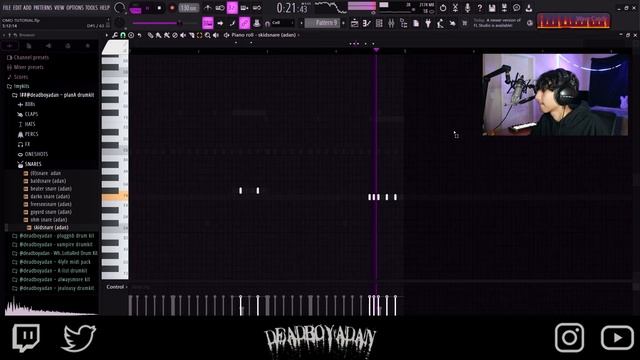Click the newer version available notice
This screenshot has height=360, width=640.
(x=497, y=23)
